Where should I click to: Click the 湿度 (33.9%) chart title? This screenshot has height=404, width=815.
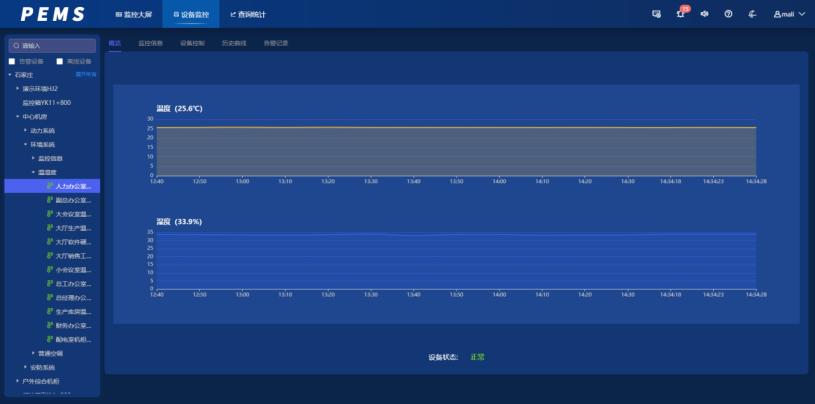(x=179, y=221)
